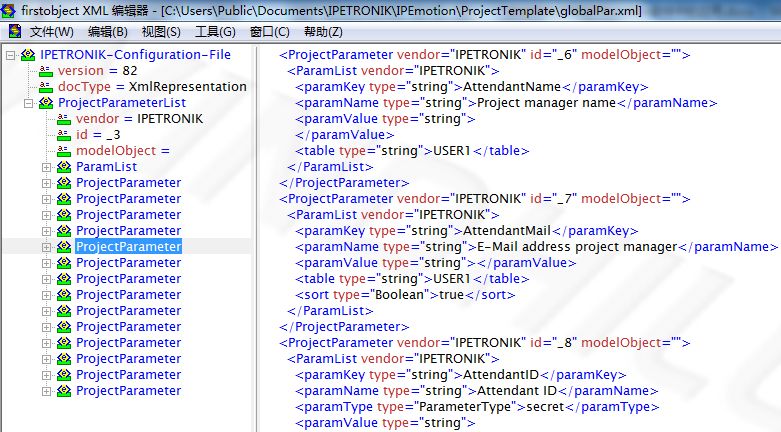This screenshot has height=432, width=781.
Task: Open the 帮助(Z) menu
Action: pyautogui.click(x=323, y=32)
